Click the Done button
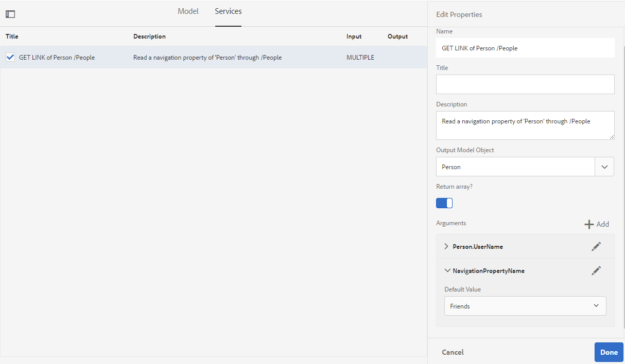Viewport: 625px width, 364px height. click(x=609, y=352)
